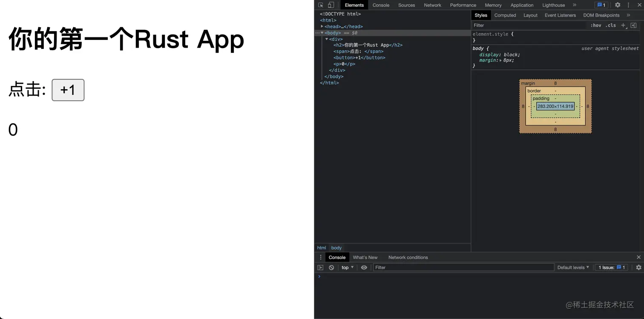
Task: Open the What's New drawer tab
Action: coord(365,257)
